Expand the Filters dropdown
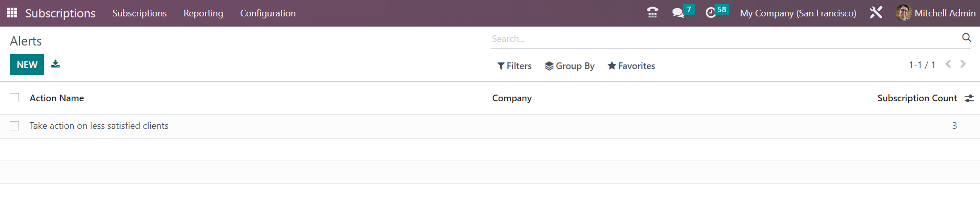Viewport: 980px width, 203px height. click(x=514, y=66)
